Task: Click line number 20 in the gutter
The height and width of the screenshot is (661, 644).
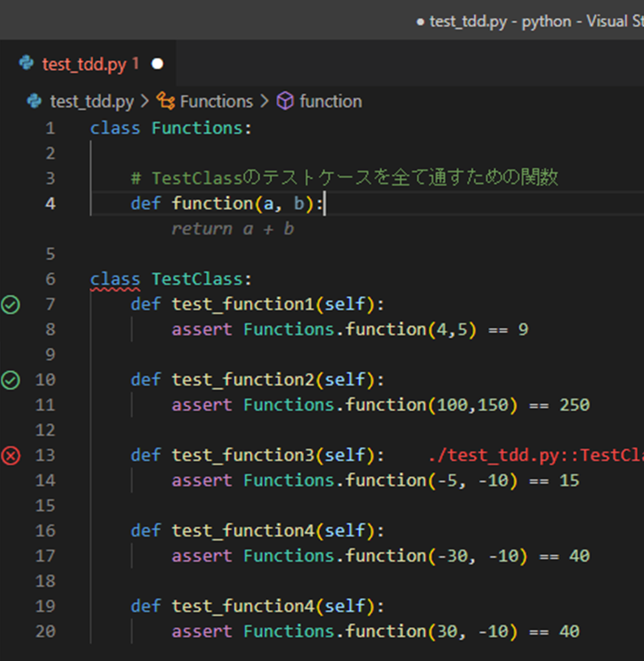Action: point(46,631)
